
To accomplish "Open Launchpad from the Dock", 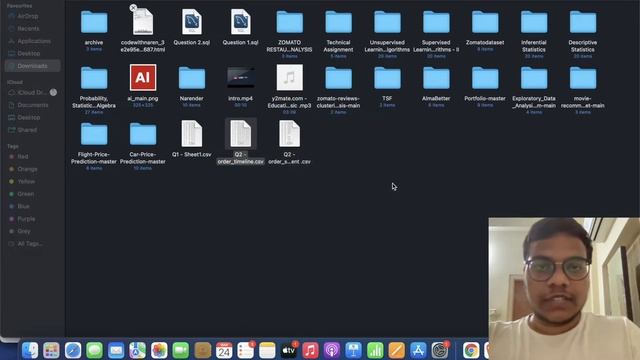I will tap(51, 350).
